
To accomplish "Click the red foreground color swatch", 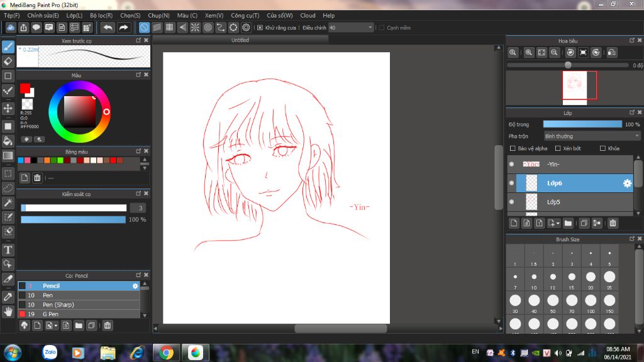I will tap(25, 88).
